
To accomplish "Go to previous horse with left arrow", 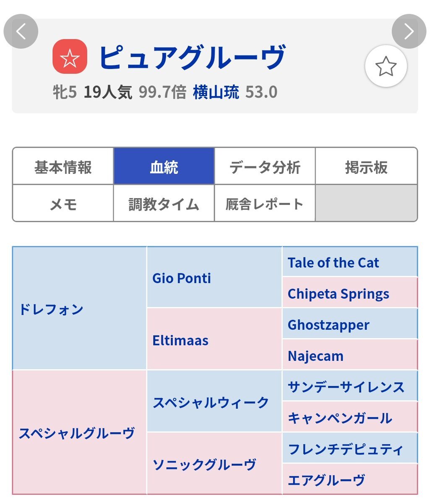I will (x=21, y=31).
